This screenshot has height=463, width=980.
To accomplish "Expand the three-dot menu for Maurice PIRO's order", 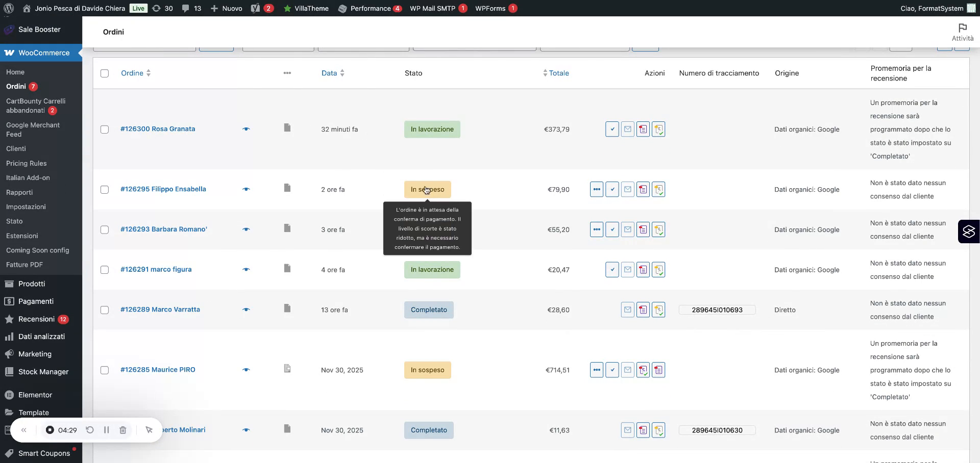I will 597,370.
